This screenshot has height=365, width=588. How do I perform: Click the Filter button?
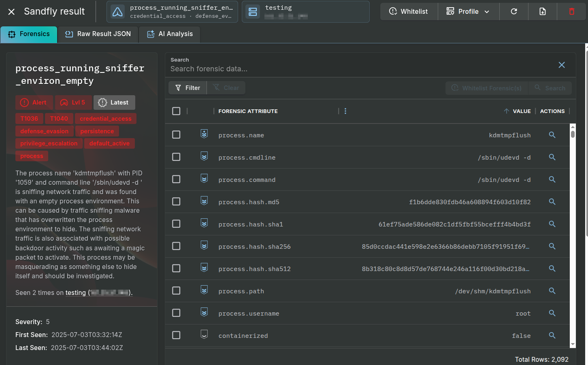(187, 88)
